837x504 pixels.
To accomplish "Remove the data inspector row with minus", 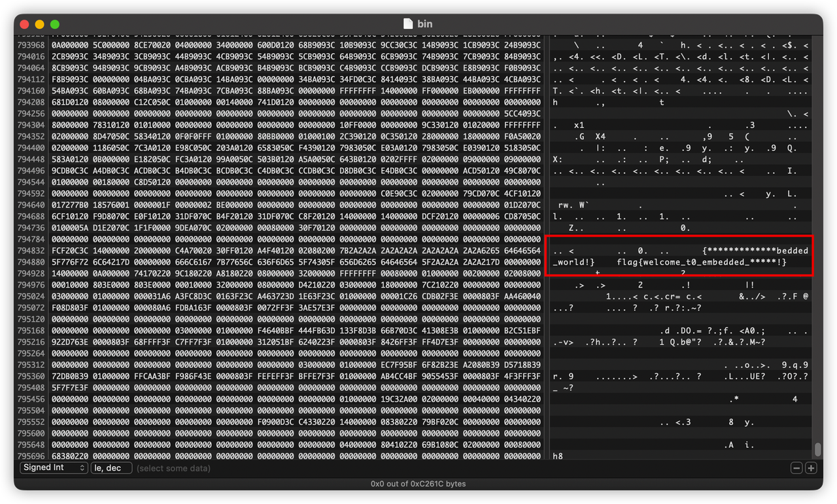I will point(796,468).
